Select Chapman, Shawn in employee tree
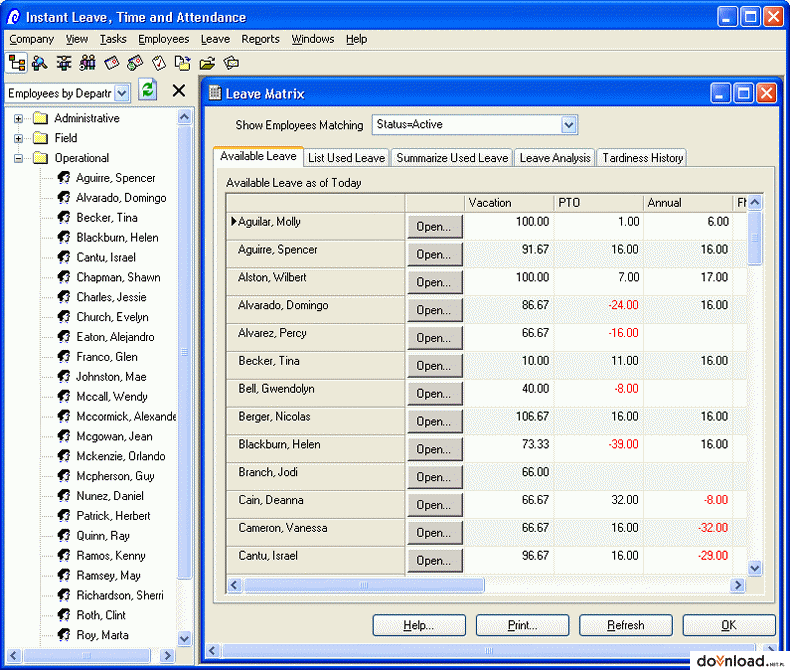The image size is (790, 670). 118,277
